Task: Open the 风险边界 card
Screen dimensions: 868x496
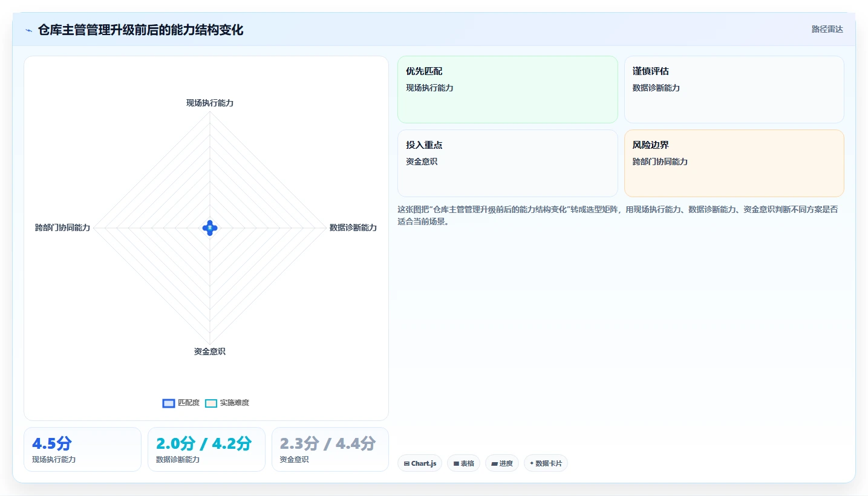Action: (x=734, y=163)
